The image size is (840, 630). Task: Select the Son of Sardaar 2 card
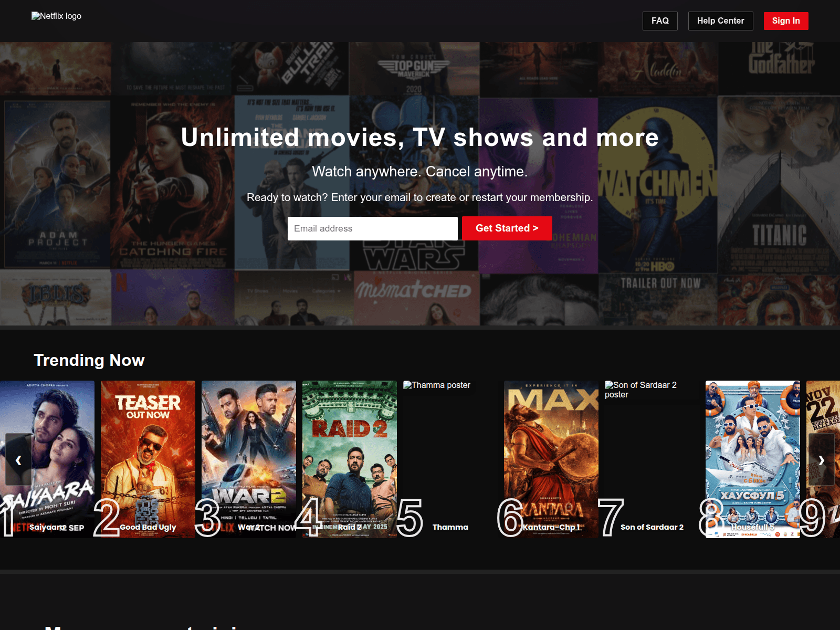(652, 459)
